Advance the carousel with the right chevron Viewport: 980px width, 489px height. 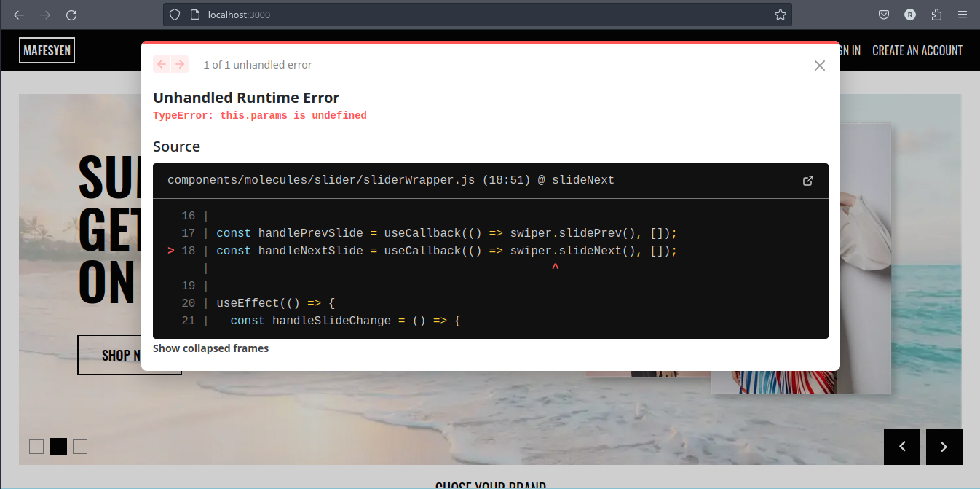pos(944,446)
